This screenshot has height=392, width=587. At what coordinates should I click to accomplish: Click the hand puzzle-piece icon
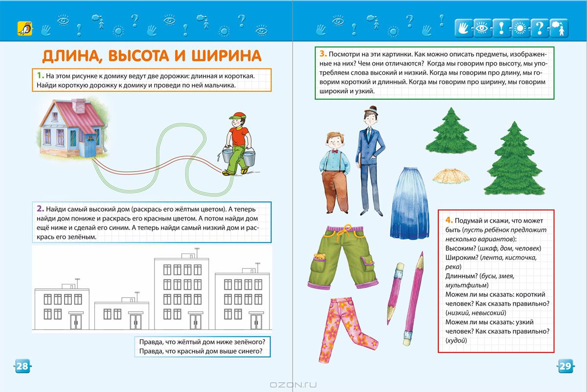coord(463,28)
